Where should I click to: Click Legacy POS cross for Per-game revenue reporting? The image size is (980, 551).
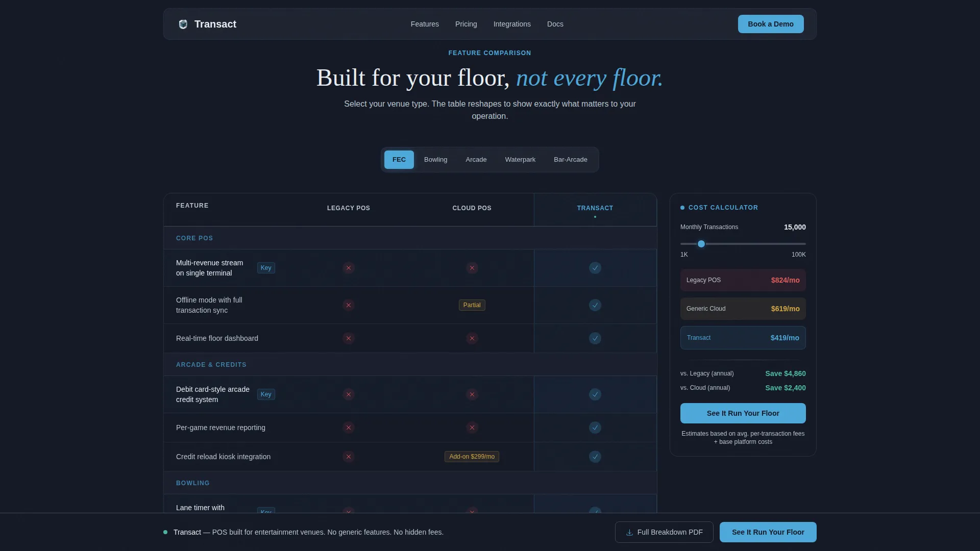coord(349,428)
